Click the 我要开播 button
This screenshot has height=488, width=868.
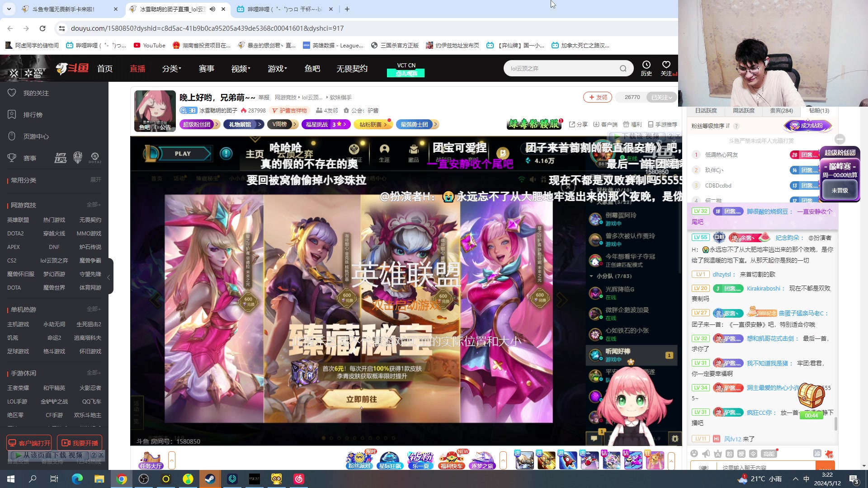click(x=80, y=443)
